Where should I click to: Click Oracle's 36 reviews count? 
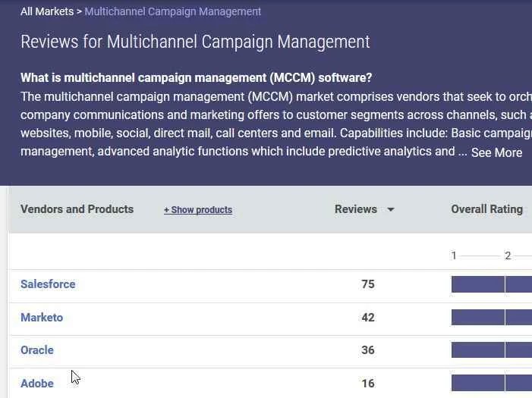[x=368, y=350]
